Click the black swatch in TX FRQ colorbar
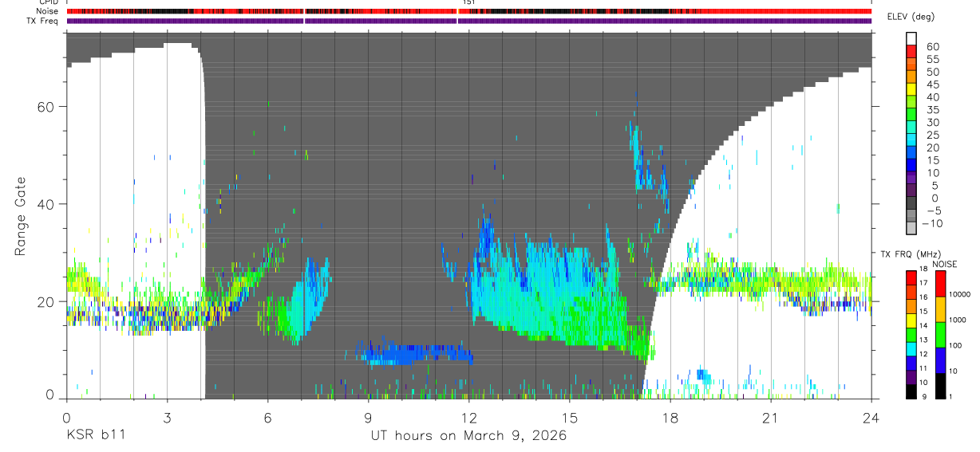The width and height of the screenshot is (980, 452). pyautogui.click(x=911, y=391)
